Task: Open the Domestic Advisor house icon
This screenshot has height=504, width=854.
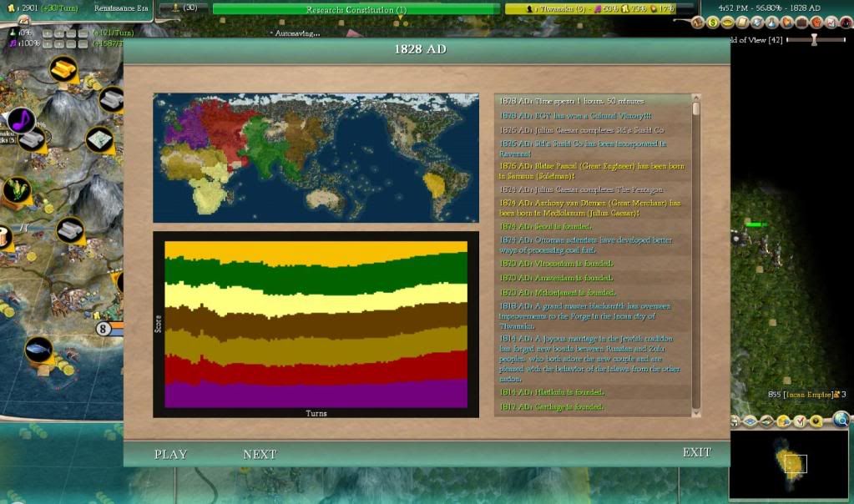Action: pyautogui.click(x=698, y=23)
